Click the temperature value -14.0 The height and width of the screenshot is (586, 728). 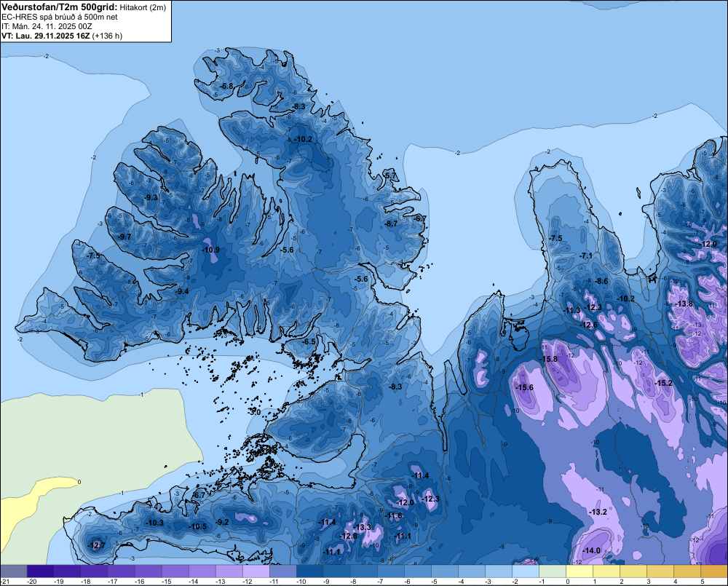coord(591,550)
